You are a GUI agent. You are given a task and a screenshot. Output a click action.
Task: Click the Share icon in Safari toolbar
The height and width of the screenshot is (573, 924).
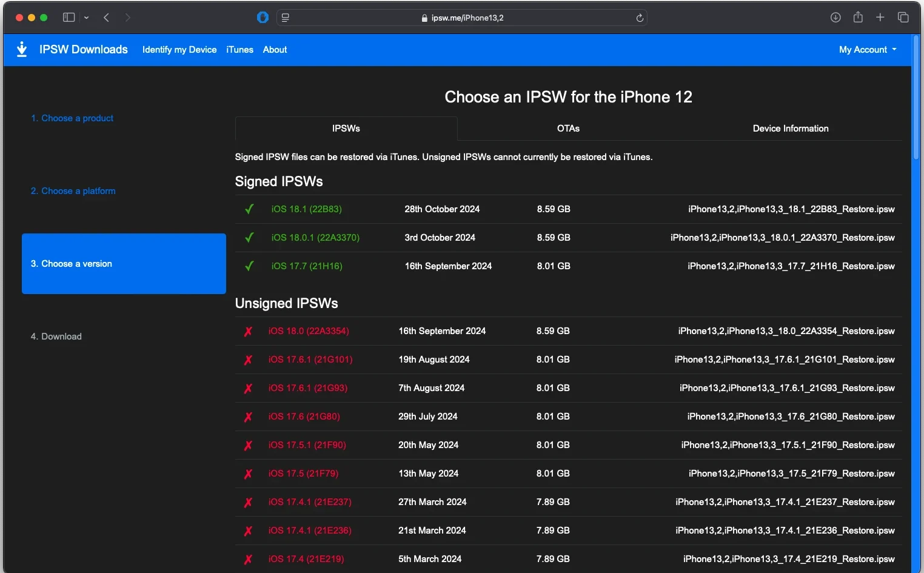click(x=857, y=18)
